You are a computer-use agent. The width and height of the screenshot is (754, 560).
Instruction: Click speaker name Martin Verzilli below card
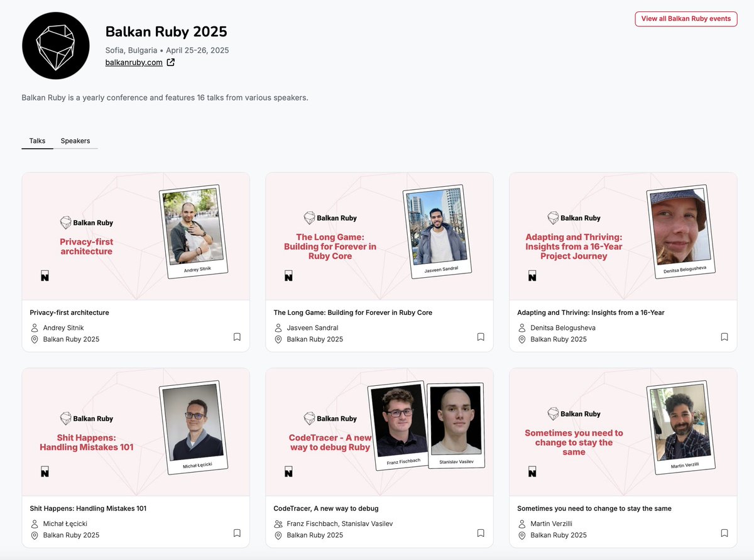click(552, 524)
